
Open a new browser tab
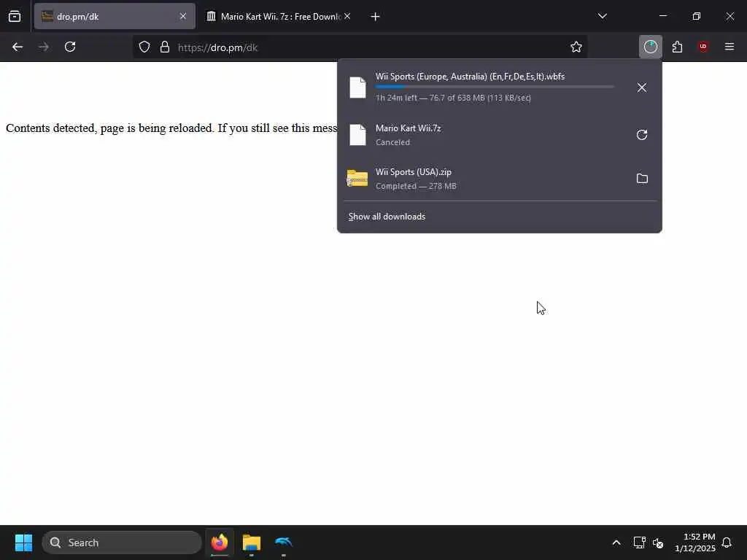[x=375, y=17]
